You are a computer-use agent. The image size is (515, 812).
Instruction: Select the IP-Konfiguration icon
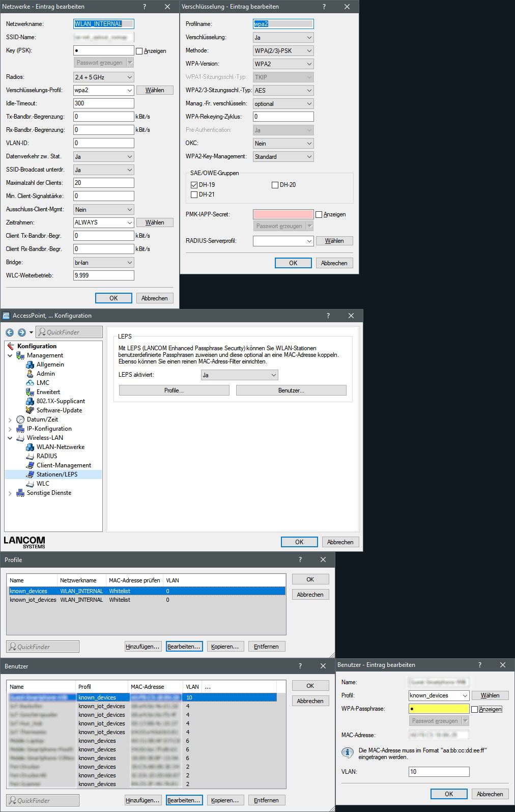tap(20, 429)
